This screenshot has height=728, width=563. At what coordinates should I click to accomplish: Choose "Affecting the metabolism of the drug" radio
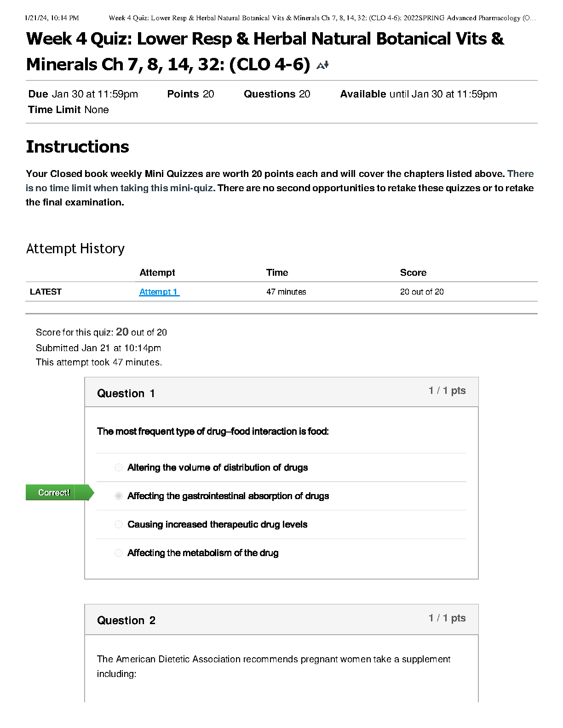(119, 553)
